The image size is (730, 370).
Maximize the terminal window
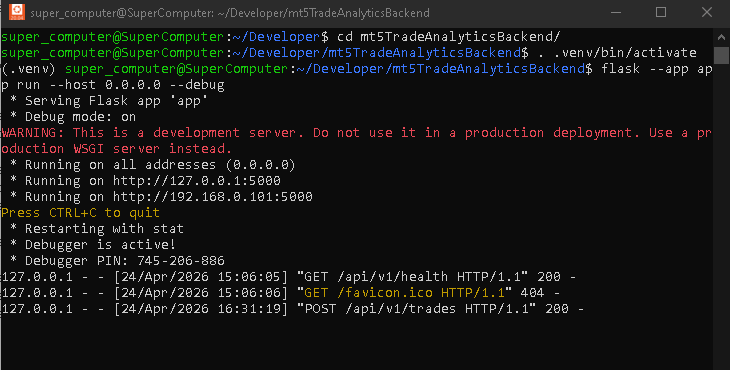(661, 13)
